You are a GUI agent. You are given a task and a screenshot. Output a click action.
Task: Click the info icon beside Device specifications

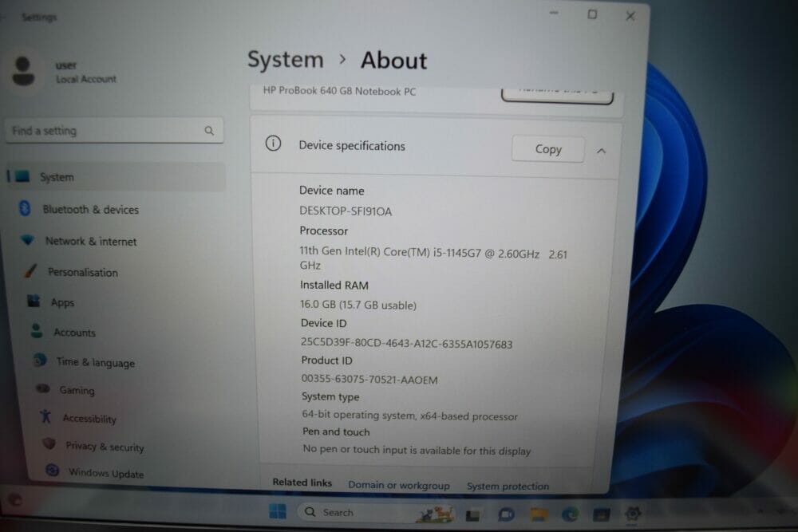pyautogui.click(x=273, y=144)
